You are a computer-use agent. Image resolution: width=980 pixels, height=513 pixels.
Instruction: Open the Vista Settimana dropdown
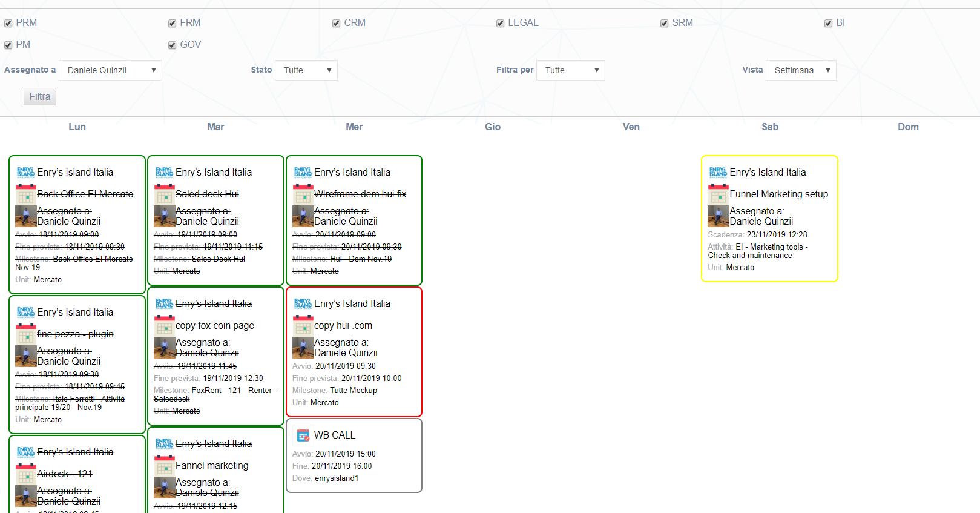pos(800,70)
